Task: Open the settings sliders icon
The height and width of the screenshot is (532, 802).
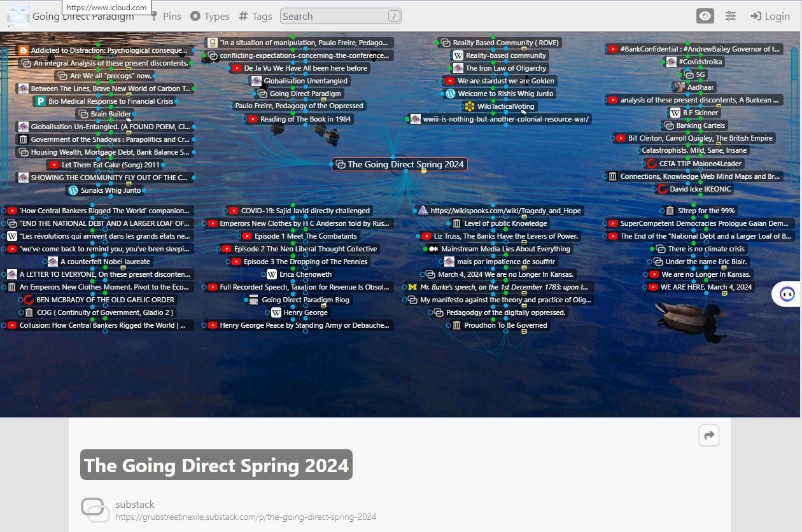Action: tap(731, 16)
